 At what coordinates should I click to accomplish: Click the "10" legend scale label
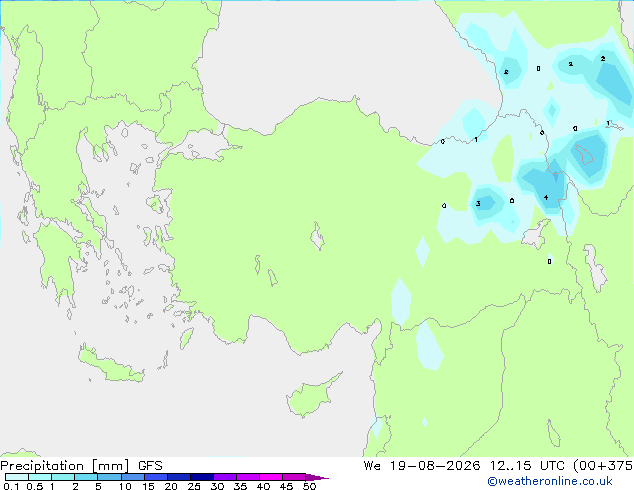pyautogui.click(x=125, y=486)
